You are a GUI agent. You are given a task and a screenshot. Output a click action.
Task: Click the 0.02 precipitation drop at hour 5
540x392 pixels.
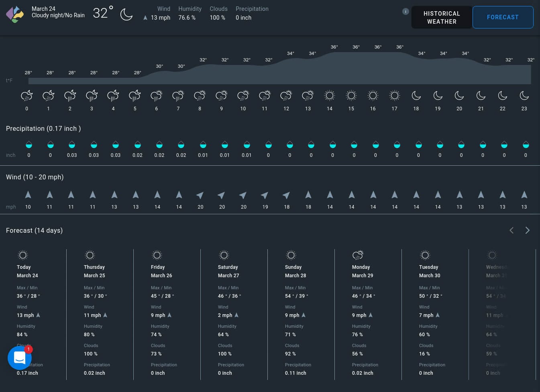pos(137,144)
